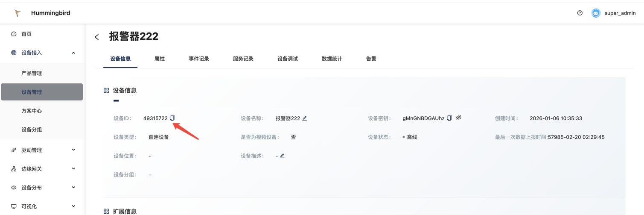Viewport: 644px width, 215px height.
Task: Edit the device description field
Action: 282,156
